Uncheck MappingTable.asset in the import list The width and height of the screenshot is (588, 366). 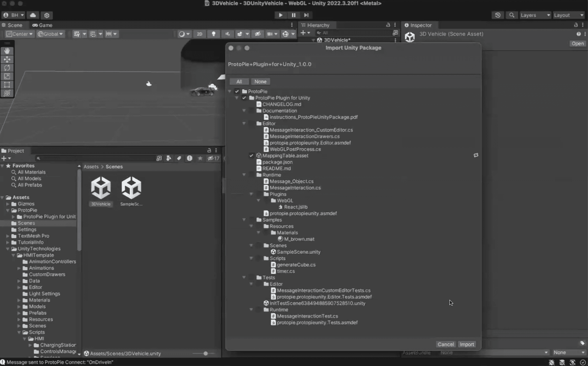pos(251,155)
